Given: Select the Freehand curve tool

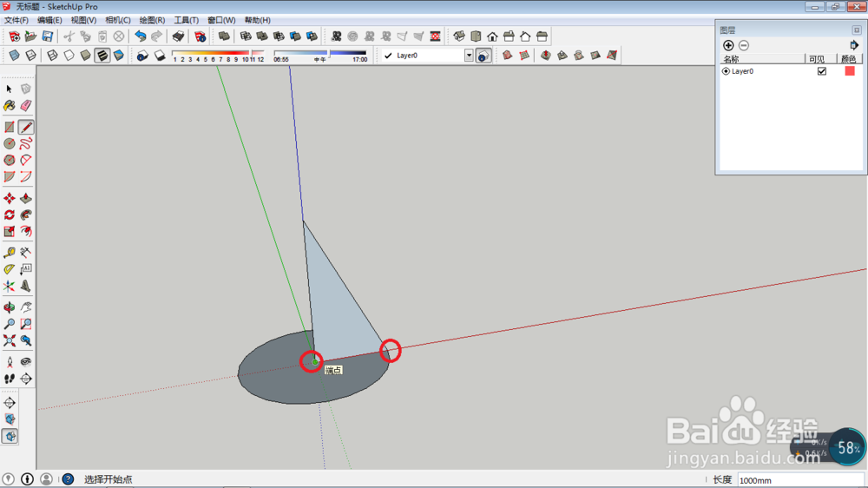Looking at the screenshot, I should [x=25, y=143].
